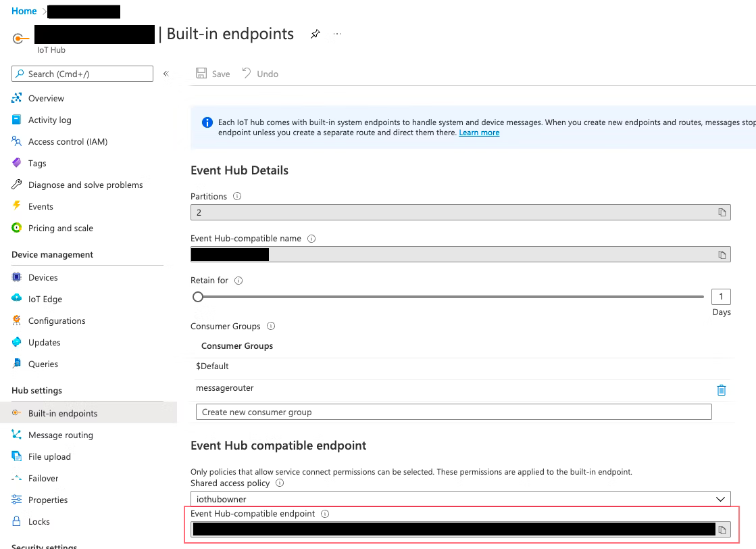This screenshot has height=549, width=756.
Task: Open Overview in the sidebar
Action: point(46,99)
